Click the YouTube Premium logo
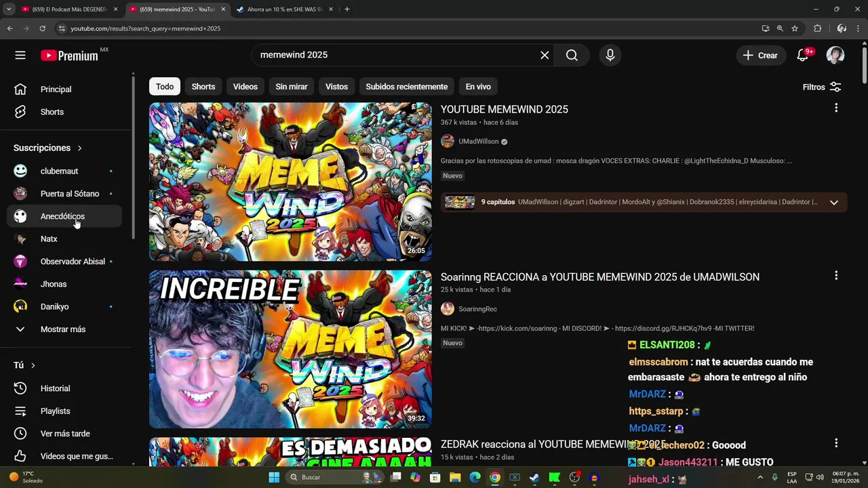 70,56
